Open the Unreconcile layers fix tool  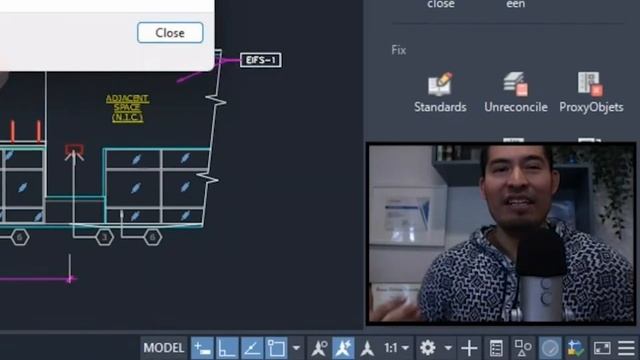coord(516,93)
